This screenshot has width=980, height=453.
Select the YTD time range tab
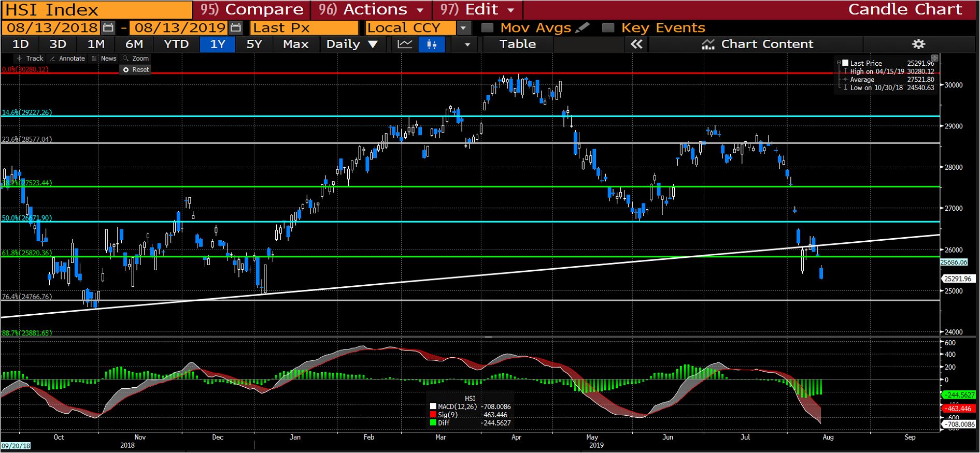176,45
